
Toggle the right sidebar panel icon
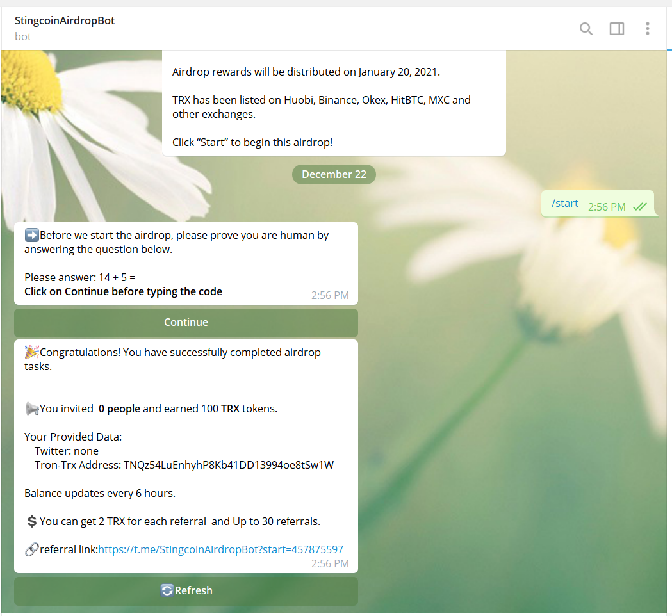tap(617, 29)
